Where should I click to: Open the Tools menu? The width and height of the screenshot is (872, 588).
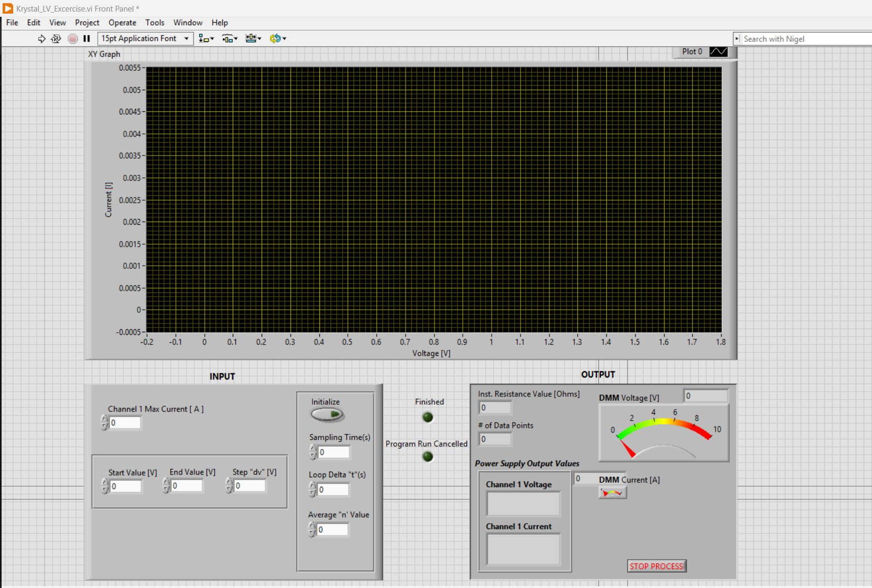click(x=155, y=23)
